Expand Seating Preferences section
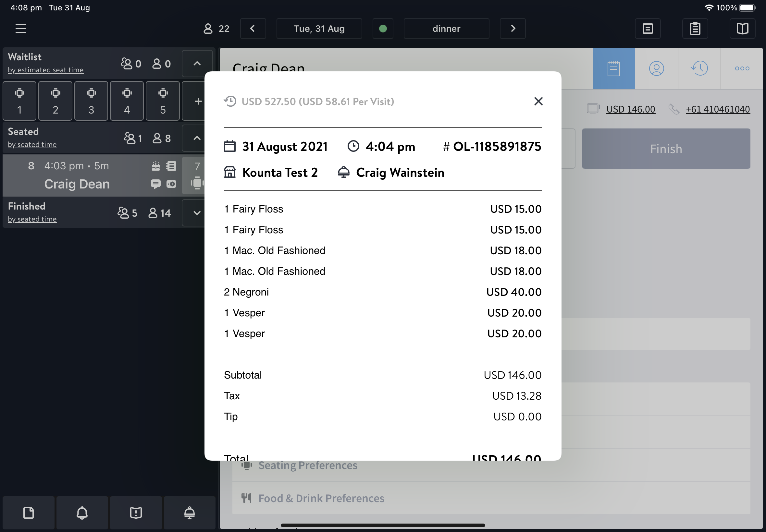The image size is (766, 532). point(491,465)
